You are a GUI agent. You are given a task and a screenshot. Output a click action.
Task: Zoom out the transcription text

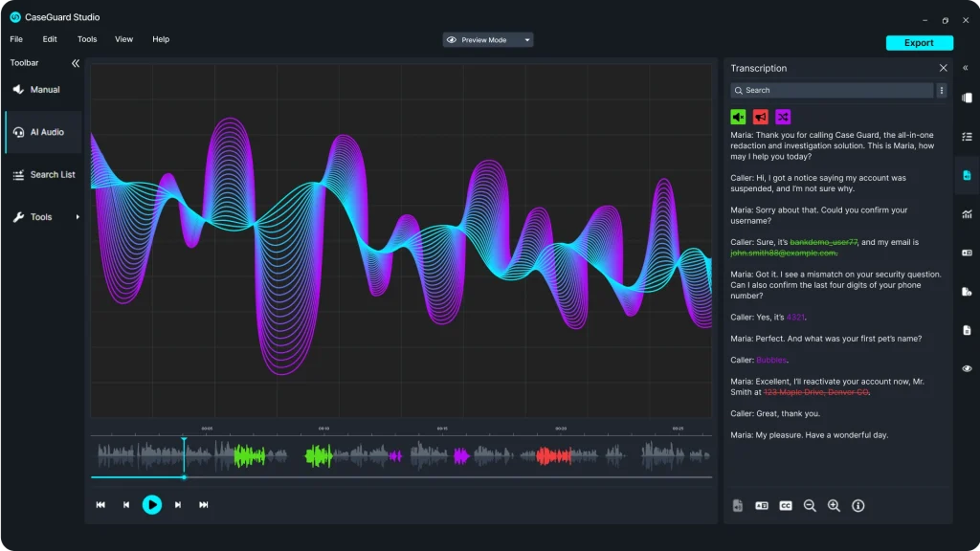coord(810,506)
